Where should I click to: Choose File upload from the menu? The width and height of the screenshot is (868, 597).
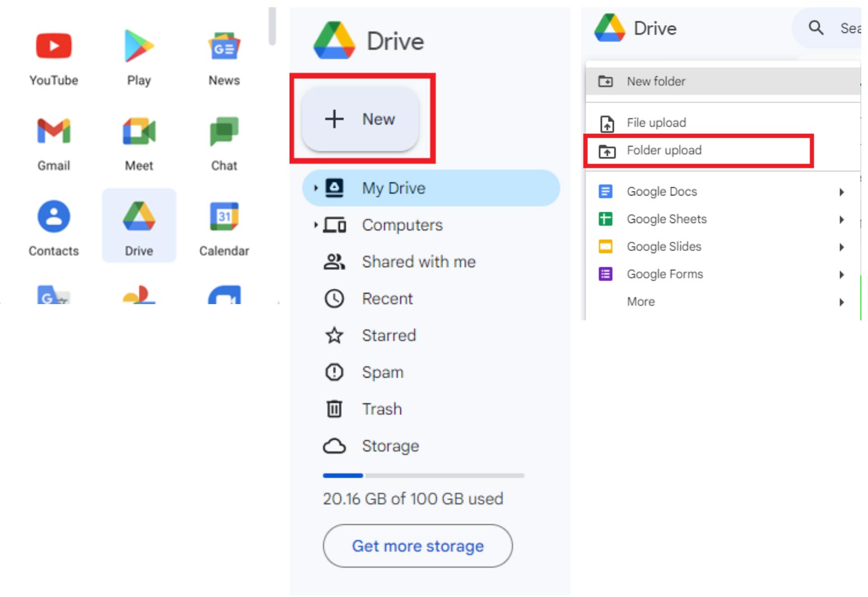[656, 123]
